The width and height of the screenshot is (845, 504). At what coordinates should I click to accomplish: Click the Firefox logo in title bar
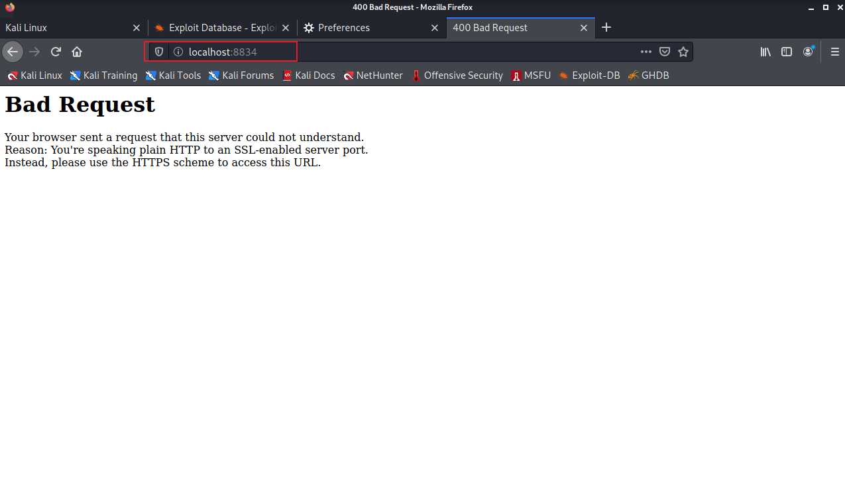9,7
